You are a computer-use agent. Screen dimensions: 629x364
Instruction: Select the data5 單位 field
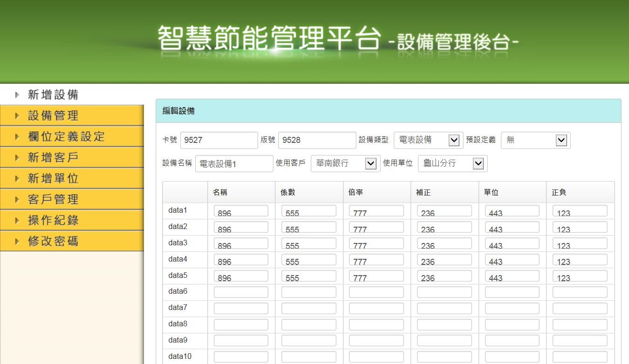(x=512, y=276)
